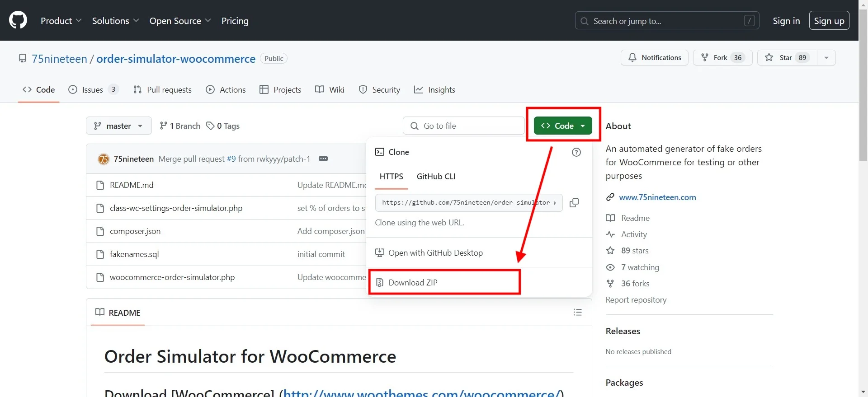Screen dimensions: 868x397
Task: Open the Insights tab
Action: [435, 89]
